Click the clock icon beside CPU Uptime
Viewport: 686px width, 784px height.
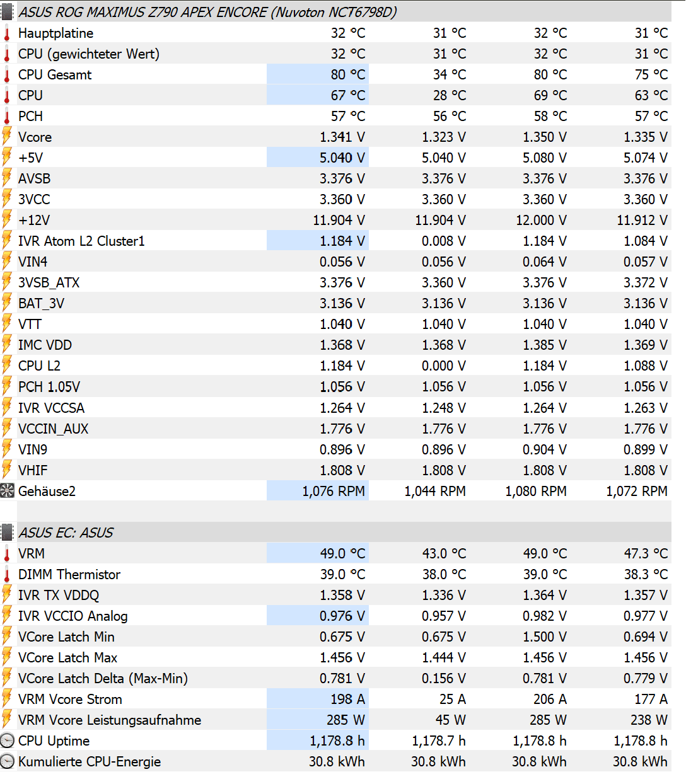(7, 741)
